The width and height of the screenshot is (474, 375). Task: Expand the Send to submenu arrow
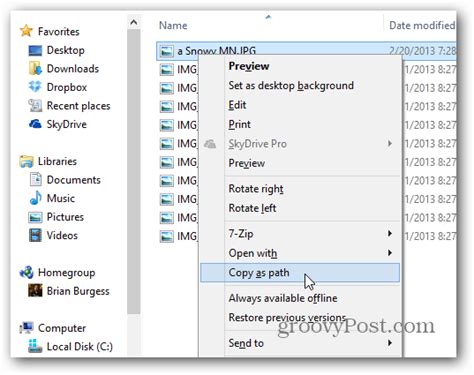coord(389,343)
